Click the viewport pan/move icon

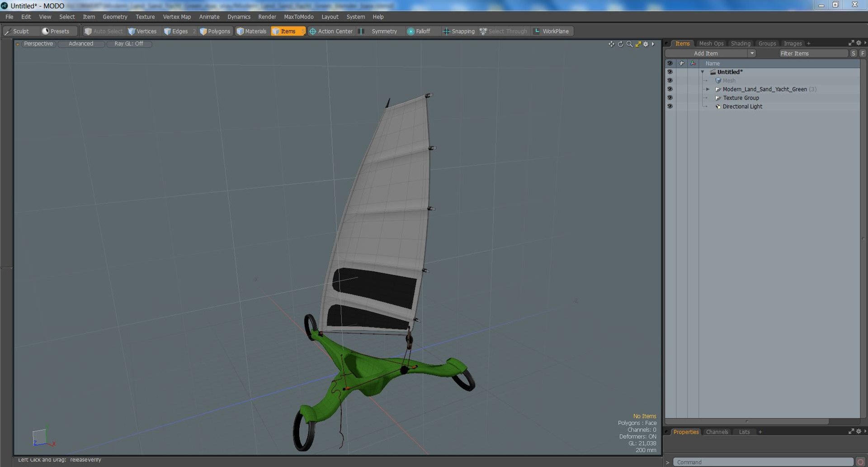click(611, 44)
